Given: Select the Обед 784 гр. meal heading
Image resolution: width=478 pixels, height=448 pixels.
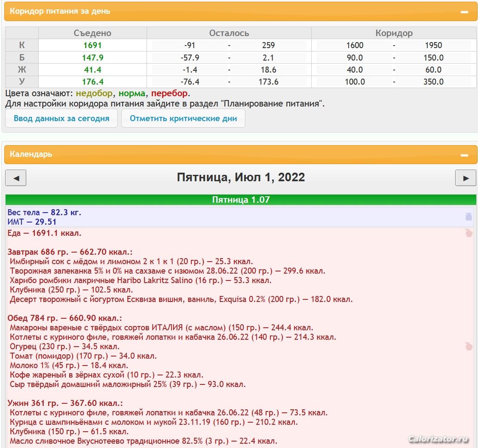Looking at the screenshot, I should pos(65,318).
